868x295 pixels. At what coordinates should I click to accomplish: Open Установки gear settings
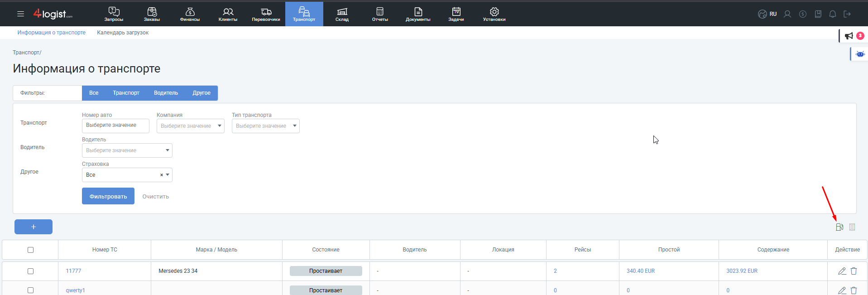[x=494, y=14]
